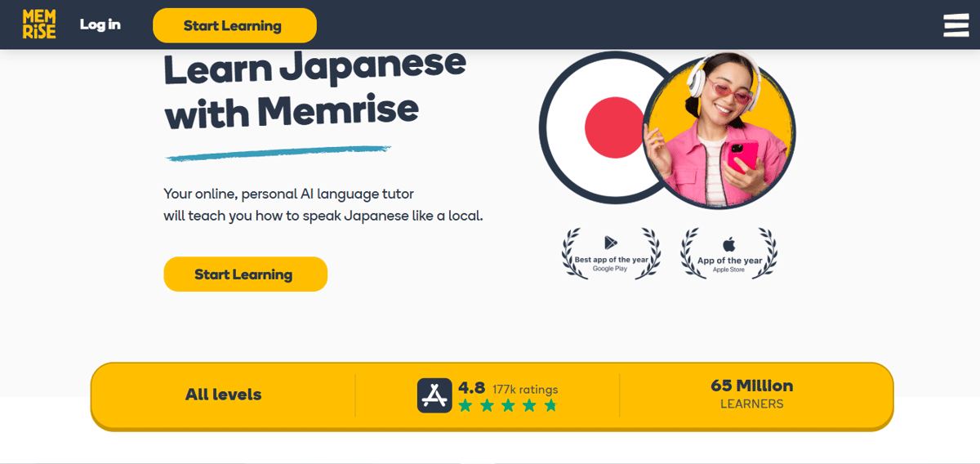
Task: Click the App Store icon beside 4.8 rating
Action: [434, 395]
